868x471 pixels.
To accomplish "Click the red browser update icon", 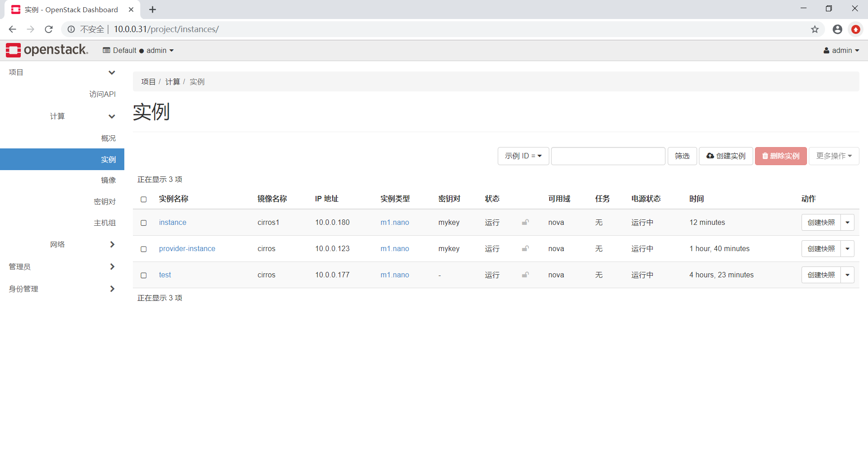I will tap(855, 29).
